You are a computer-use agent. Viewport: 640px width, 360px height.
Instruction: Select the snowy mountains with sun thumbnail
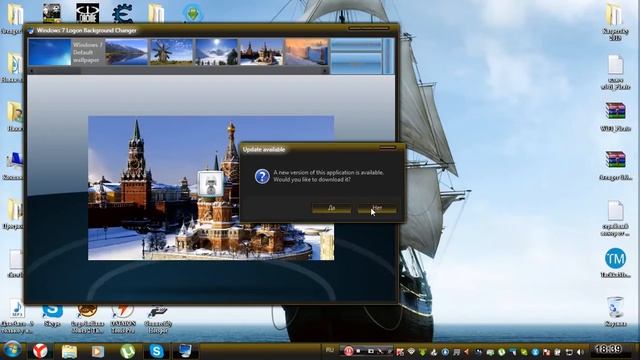pyautogui.click(x=216, y=52)
